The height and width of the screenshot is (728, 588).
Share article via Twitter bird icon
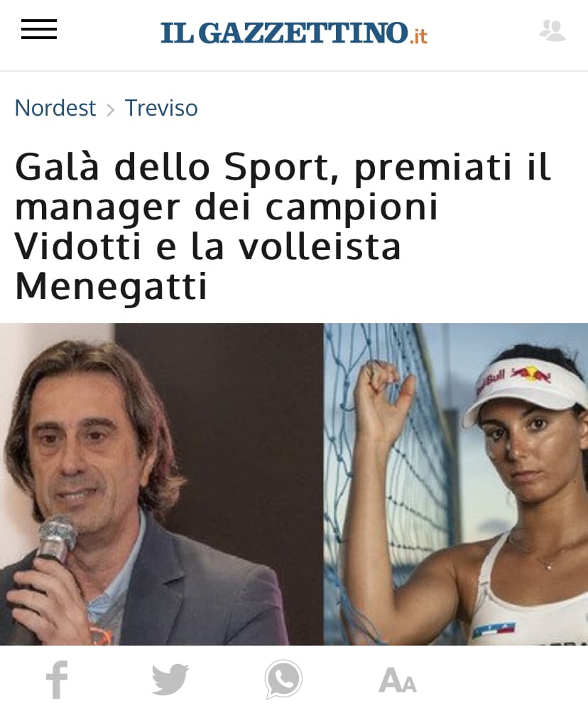[x=170, y=679]
